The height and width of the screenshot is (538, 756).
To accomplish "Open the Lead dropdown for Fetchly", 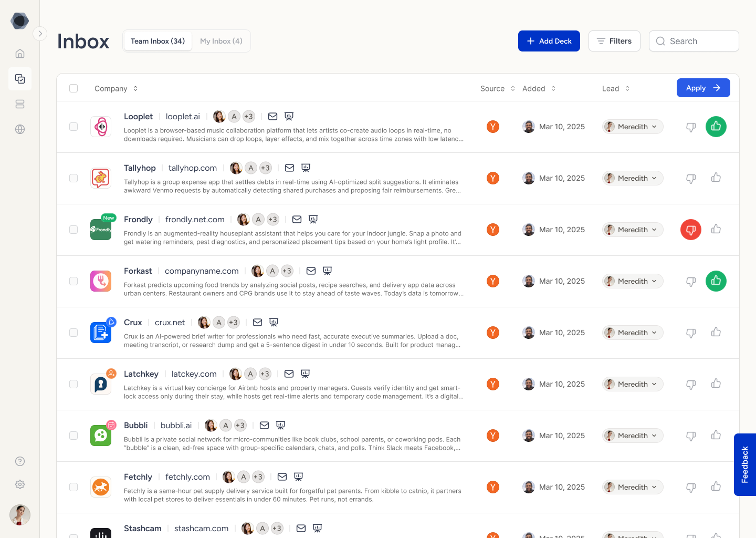I will (633, 487).
